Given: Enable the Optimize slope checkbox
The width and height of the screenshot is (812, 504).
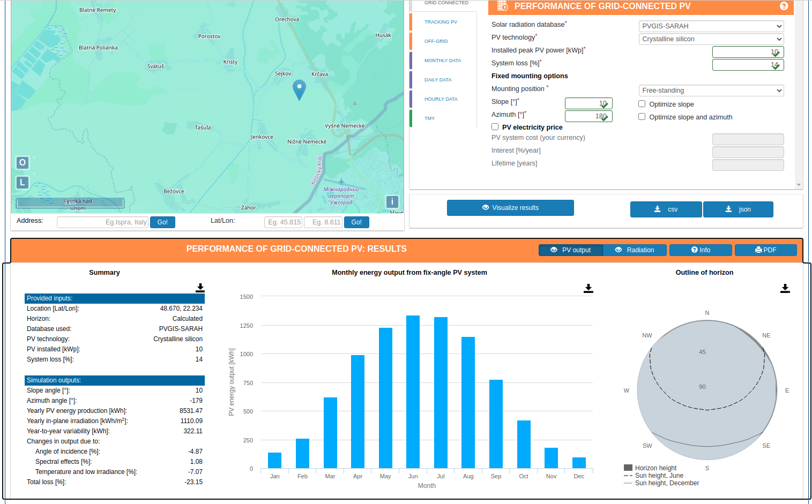Looking at the screenshot, I should 642,104.
